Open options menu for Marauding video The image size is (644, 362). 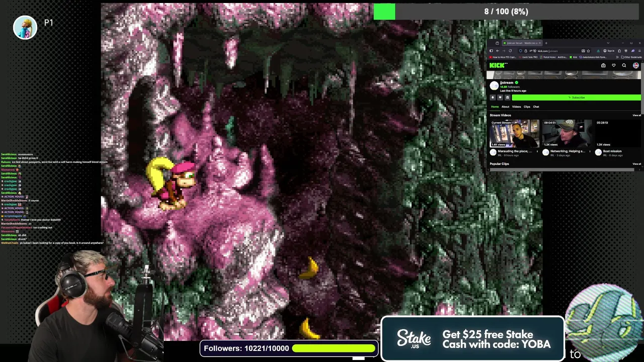[537, 151]
